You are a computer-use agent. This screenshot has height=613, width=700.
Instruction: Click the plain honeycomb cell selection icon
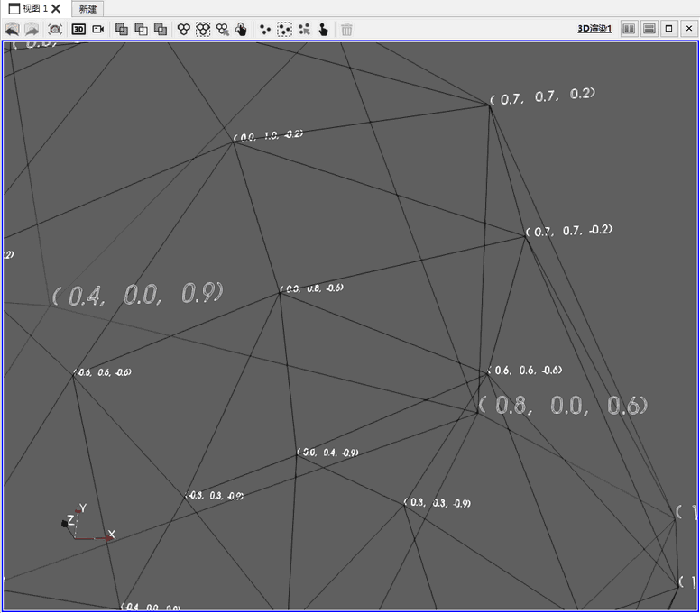click(183, 30)
